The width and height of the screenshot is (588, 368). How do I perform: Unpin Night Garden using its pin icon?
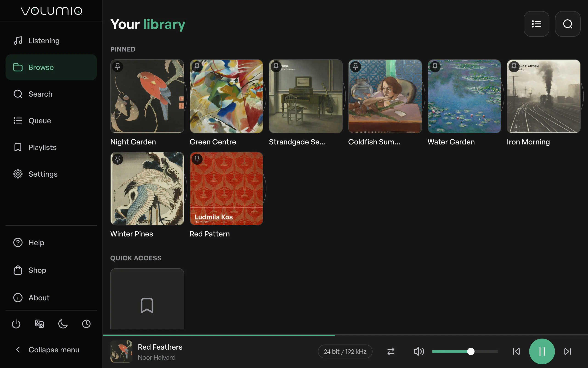[118, 66]
